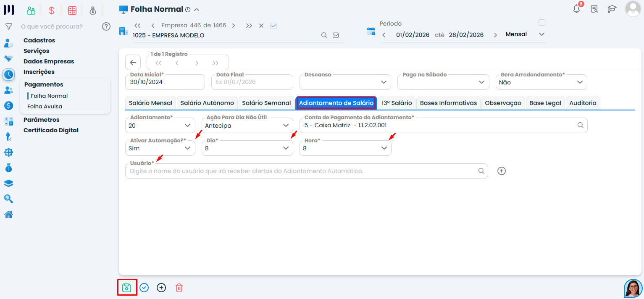Open the magnifying glass sidebar icon
The image size is (644, 299).
point(8,199)
